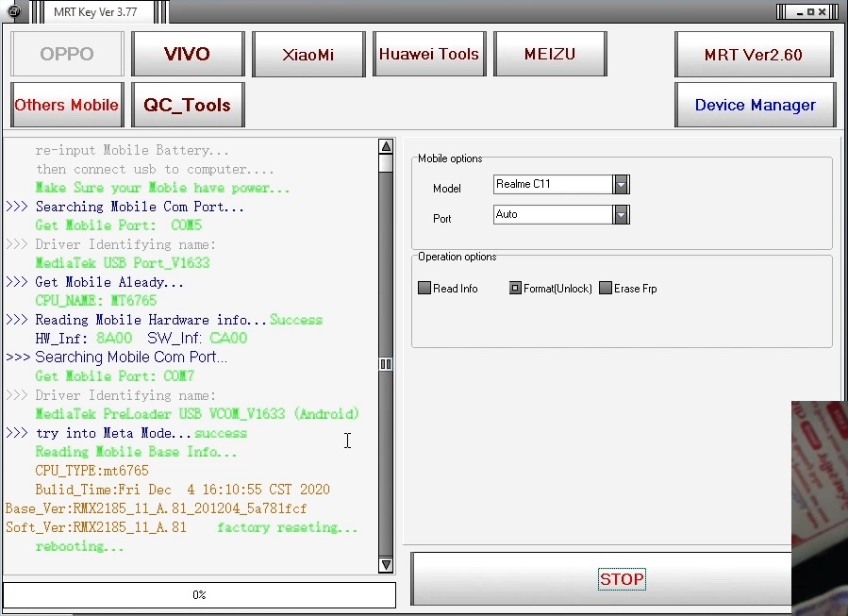
Task: Open the VIVO brand section
Action: point(188,54)
